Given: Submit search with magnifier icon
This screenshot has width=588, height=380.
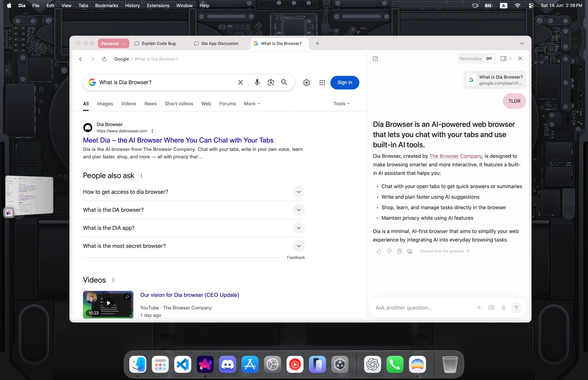Looking at the screenshot, I should (x=284, y=82).
